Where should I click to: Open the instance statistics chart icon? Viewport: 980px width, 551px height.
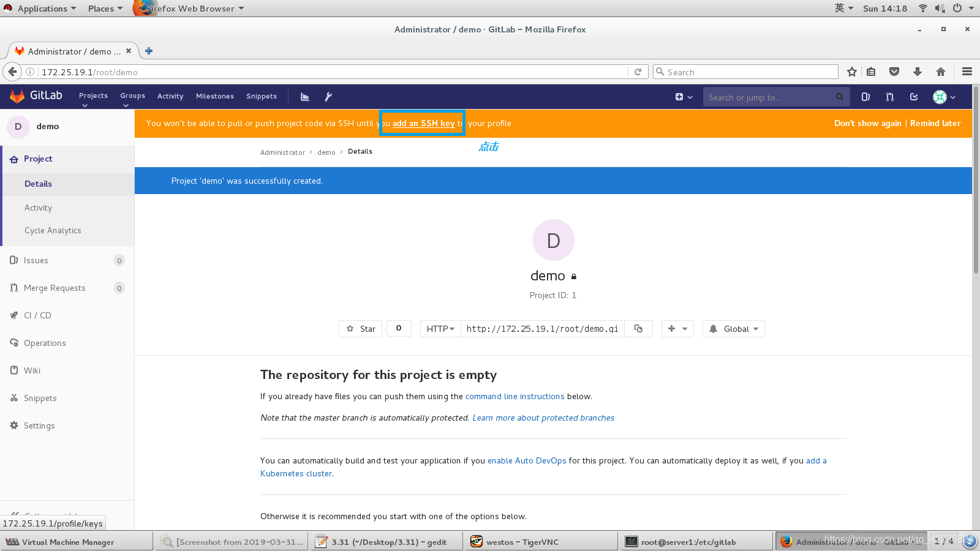tap(305, 97)
